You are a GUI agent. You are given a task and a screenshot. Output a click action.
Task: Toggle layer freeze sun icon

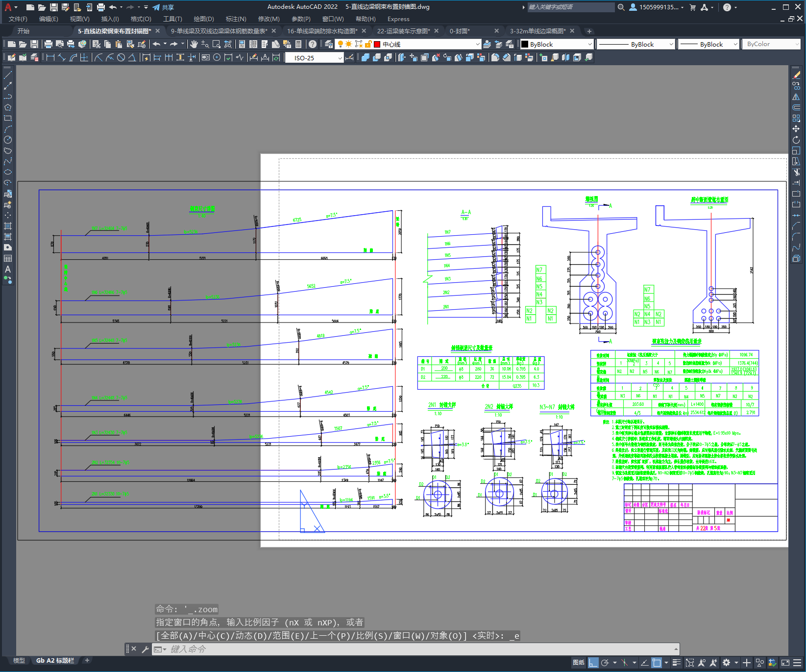(348, 44)
